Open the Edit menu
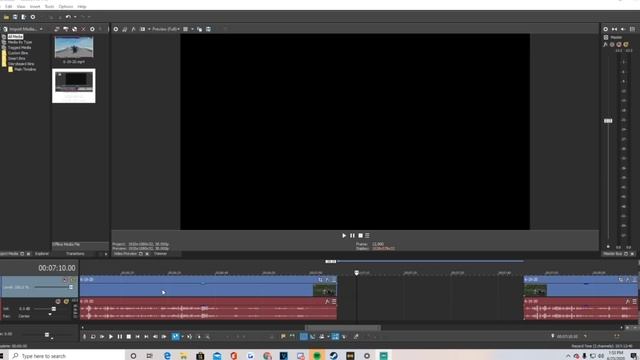 [9, 7]
